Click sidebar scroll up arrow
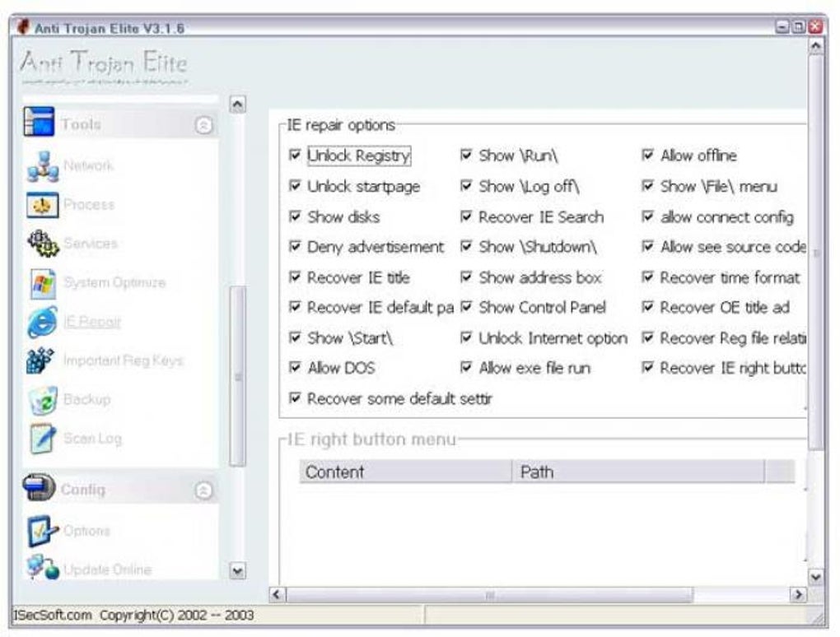 237,104
